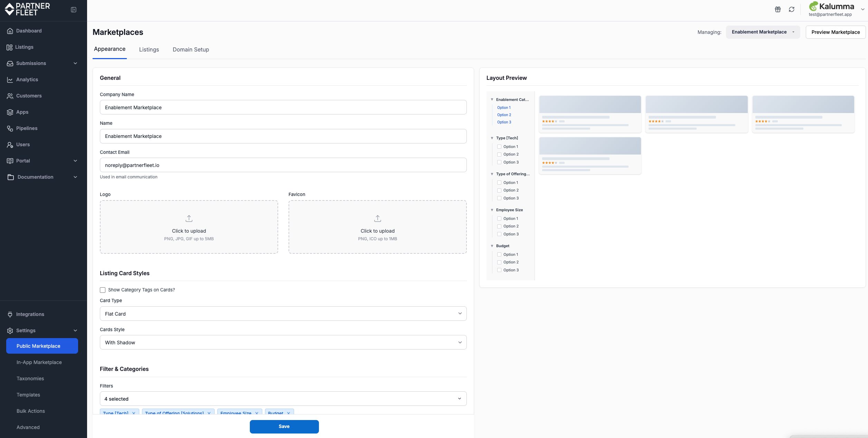Check Option 2 under Type of Offering
The width and height of the screenshot is (868, 438).
point(499,190)
